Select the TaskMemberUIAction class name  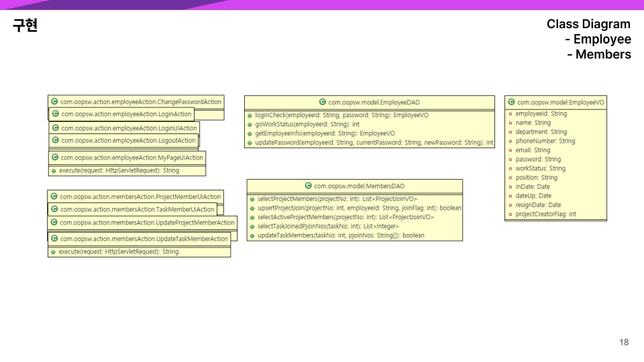coord(137,209)
